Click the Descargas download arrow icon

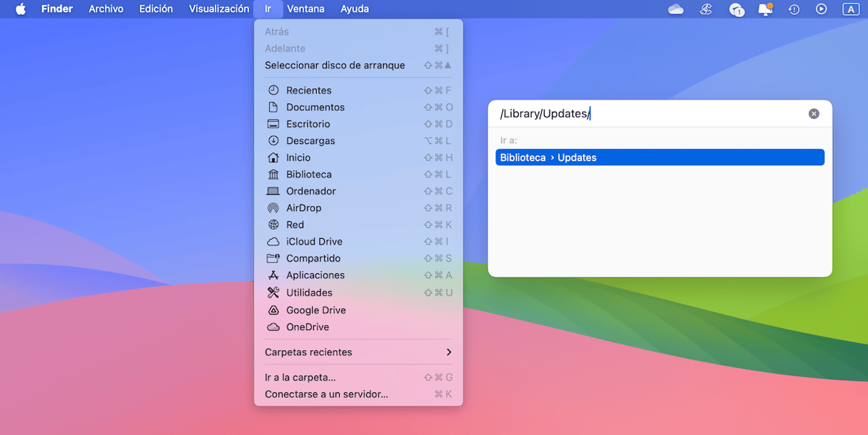coord(273,140)
